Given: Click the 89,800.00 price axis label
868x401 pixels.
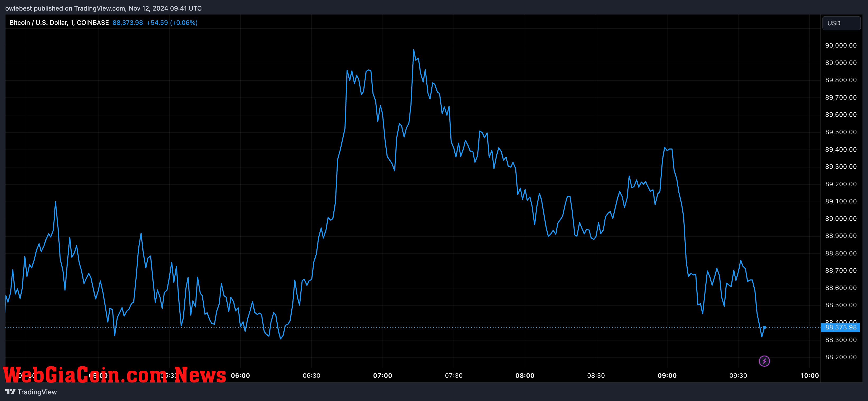Looking at the screenshot, I should point(841,80).
